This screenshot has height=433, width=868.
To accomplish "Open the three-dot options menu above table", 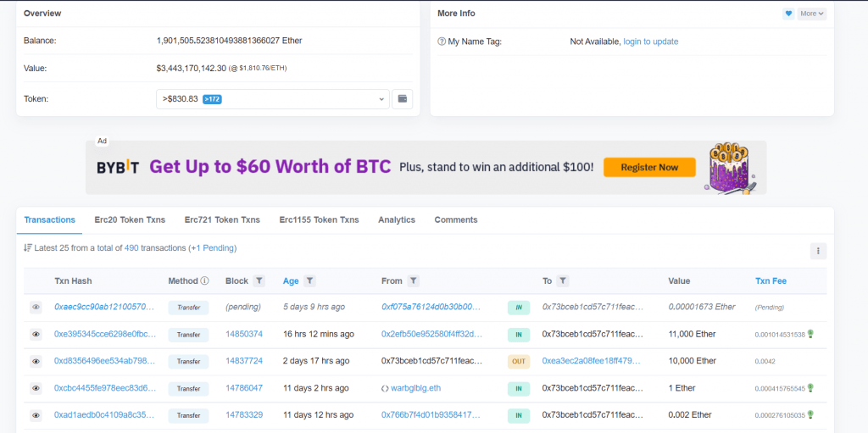I will click(x=818, y=251).
